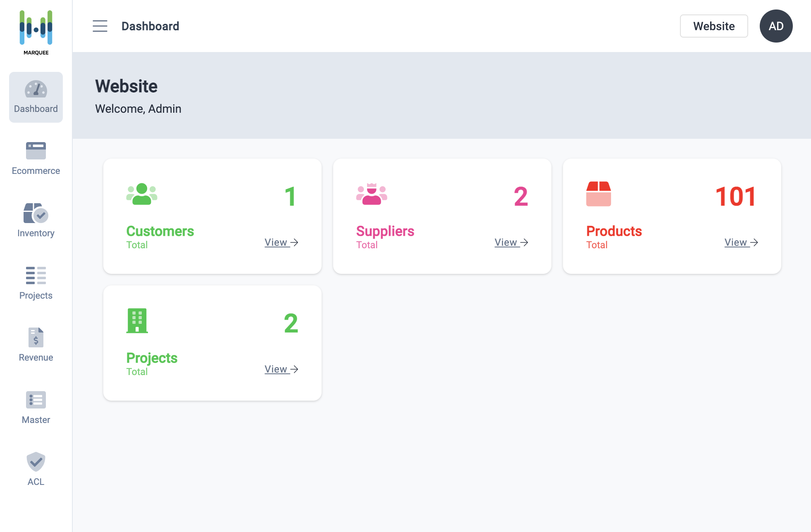Go to the Inventory sidebar icon
The image size is (811, 532).
[x=36, y=213]
